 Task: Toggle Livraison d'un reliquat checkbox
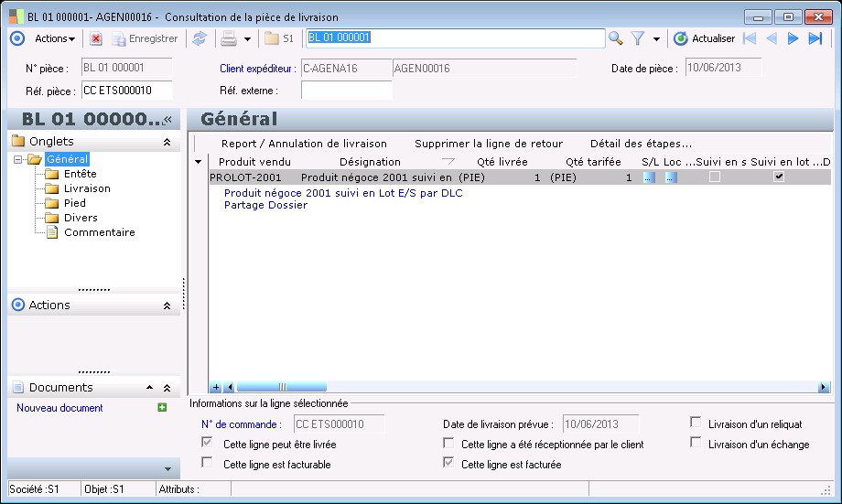click(x=696, y=423)
